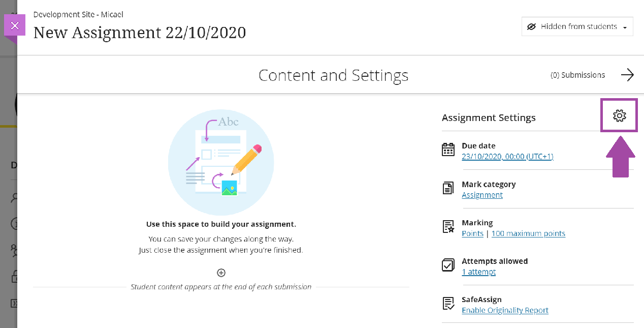Click the plus icon to add content
644x328 pixels.
pos(221,273)
